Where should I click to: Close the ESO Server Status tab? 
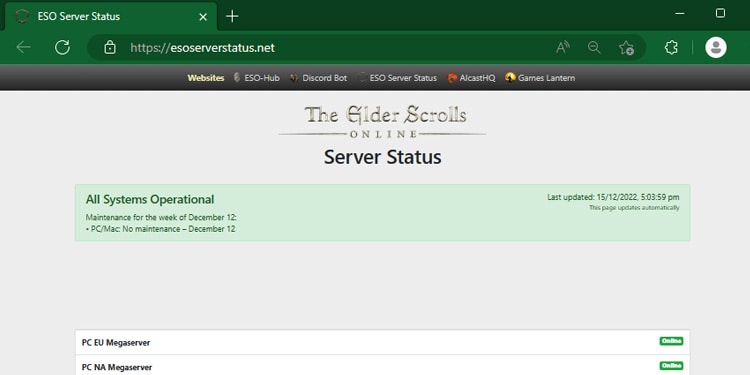(203, 17)
